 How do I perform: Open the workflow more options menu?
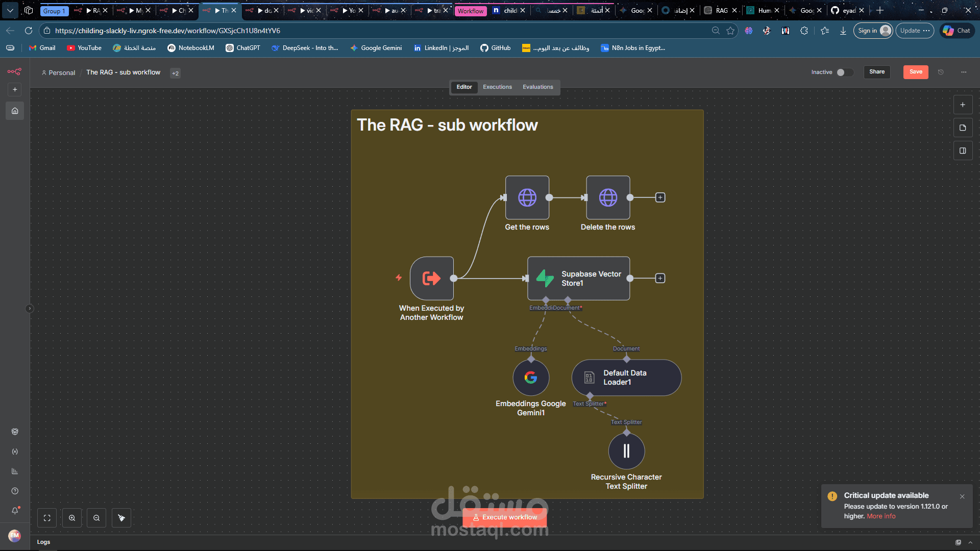(964, 72)
